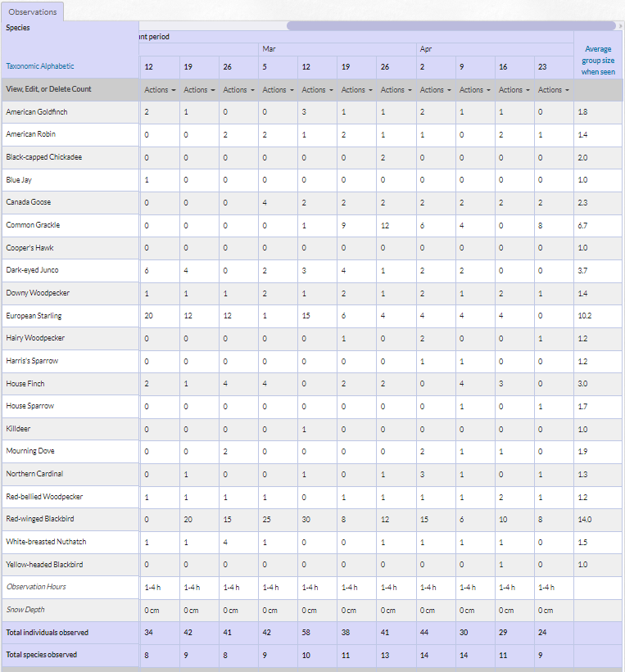The height and width of the screenshot is (672, 625).
Task: Click Red-winged Blackbird count 25 for Mar 5
Action: point(267,520)
